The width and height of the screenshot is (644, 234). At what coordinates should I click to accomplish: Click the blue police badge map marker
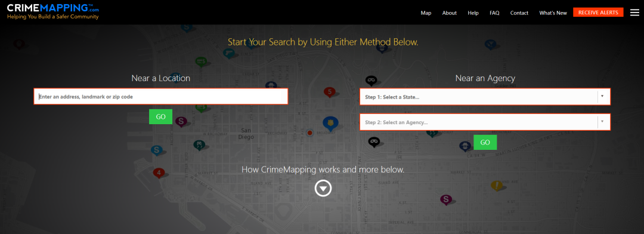pyautogui.click(x=330, y=123)
